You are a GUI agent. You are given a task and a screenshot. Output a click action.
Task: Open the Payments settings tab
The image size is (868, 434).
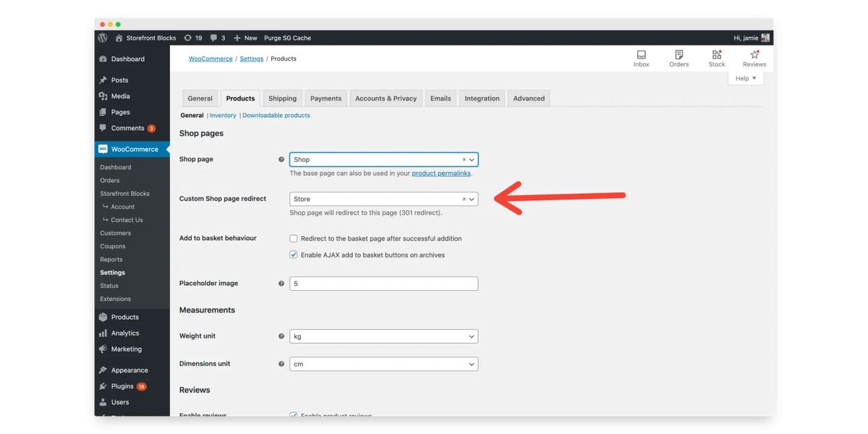[325, 98]
